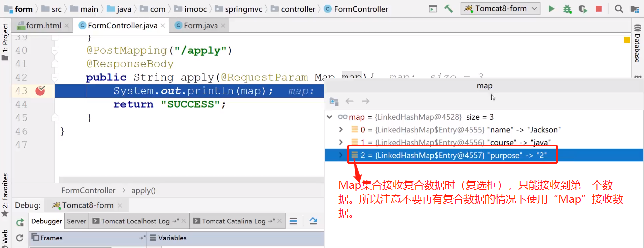Viewport: 644px width, 248px height.
Task: Toggle the breakpoint on line 43
Action: [40, 91]
